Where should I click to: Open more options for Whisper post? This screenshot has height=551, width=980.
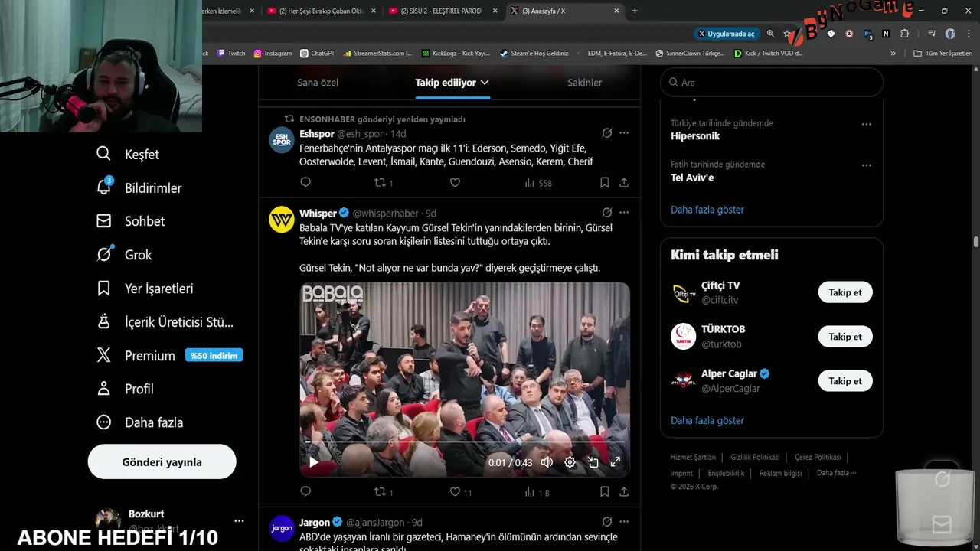coord(624,213)
